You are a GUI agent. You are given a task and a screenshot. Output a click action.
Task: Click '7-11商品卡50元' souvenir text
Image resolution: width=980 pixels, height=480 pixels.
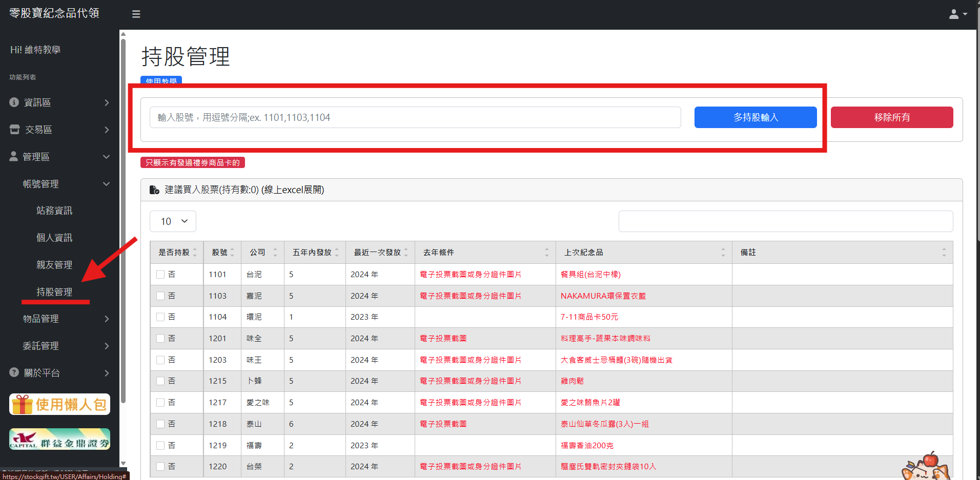coord(589,317)
